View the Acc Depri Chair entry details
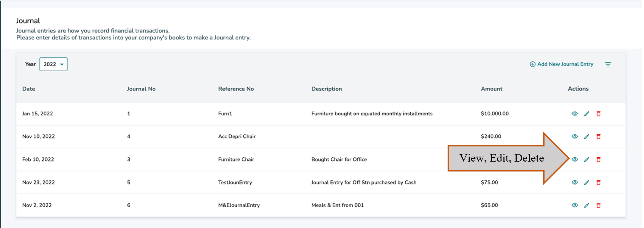644x228 pixels. (x=575, y=136)
